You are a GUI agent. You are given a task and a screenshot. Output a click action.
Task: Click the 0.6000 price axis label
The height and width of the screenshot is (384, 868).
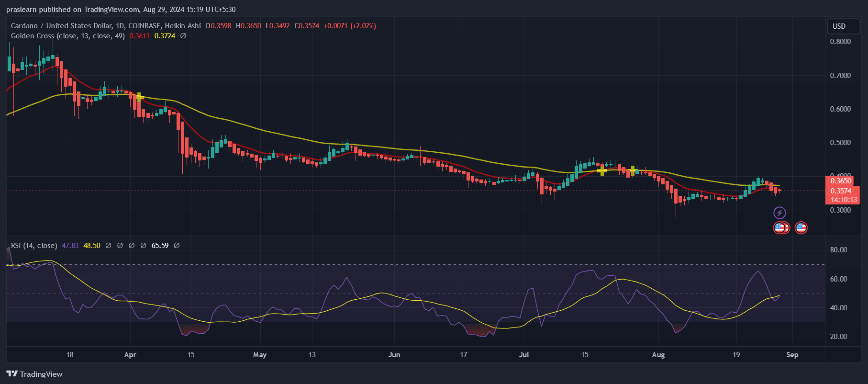pos(840,109)
